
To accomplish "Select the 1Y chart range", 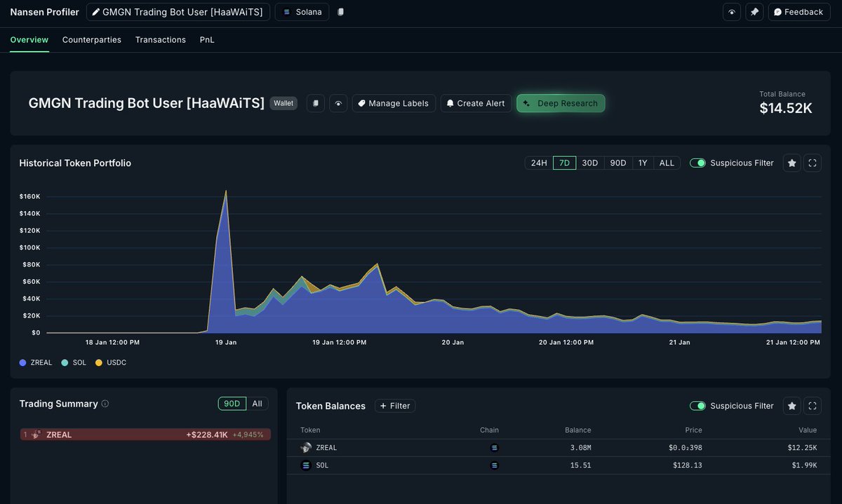I will [643, 163].
